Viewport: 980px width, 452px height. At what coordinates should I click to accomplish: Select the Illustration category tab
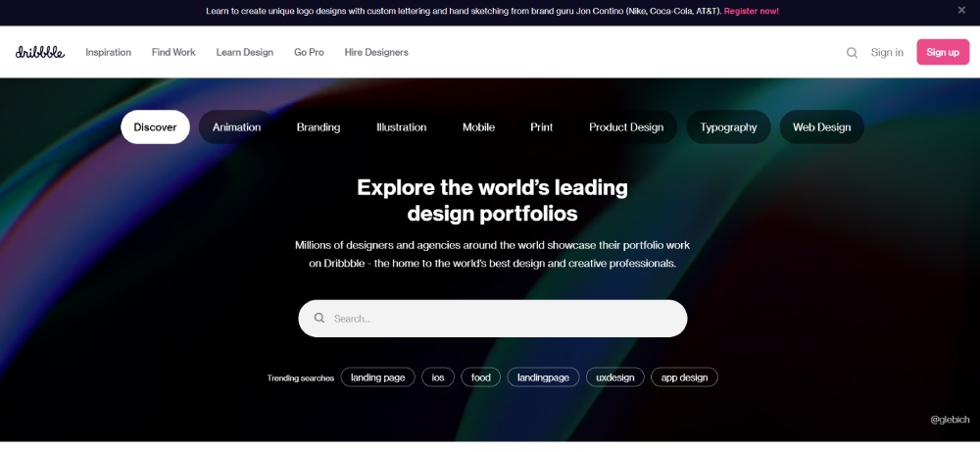(x=401, y=126)
